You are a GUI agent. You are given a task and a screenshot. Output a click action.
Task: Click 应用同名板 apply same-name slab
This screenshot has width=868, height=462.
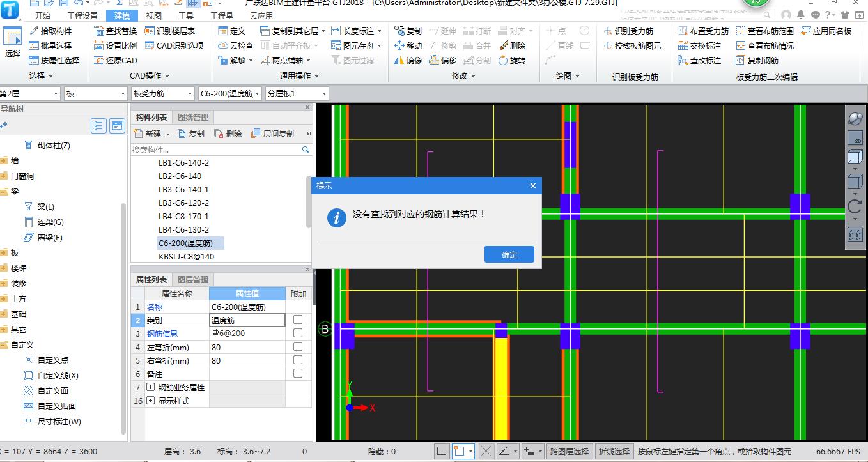click(x=826, y=31)
